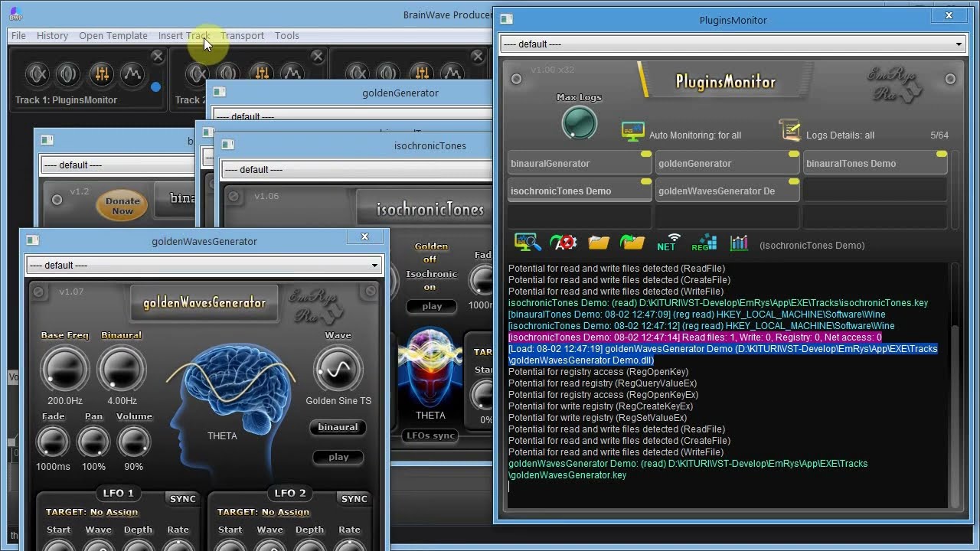Toggle LFO 1 SYNC button

point(183,499)
